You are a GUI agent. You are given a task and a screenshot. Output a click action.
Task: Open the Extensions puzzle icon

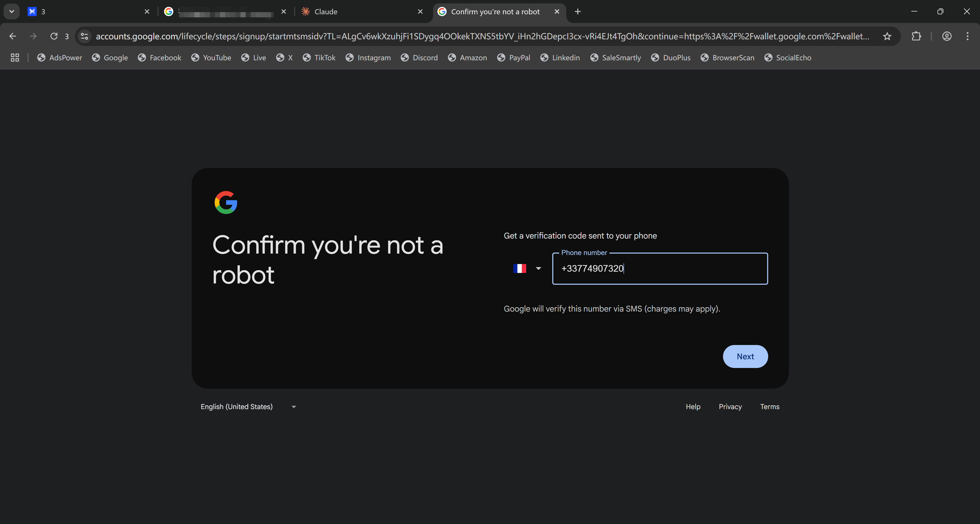click(x=916, y=36)
